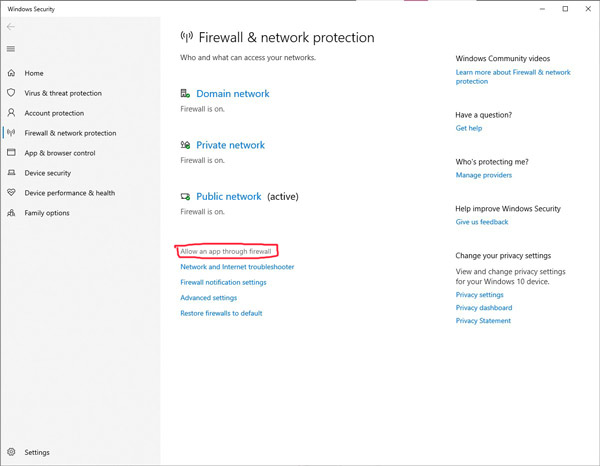Open Settings at bottom of sidebar
The image size is (600, 466).
tap(37, 452)
